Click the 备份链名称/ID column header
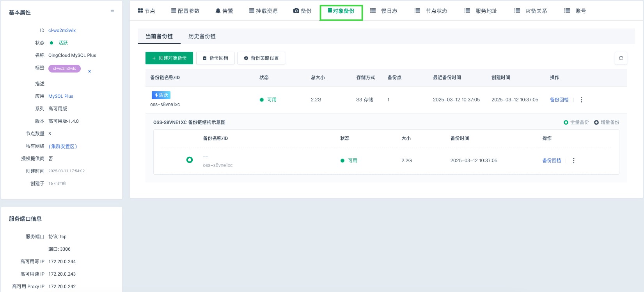This screenshot has width=644, height=292. click(165, 78)
